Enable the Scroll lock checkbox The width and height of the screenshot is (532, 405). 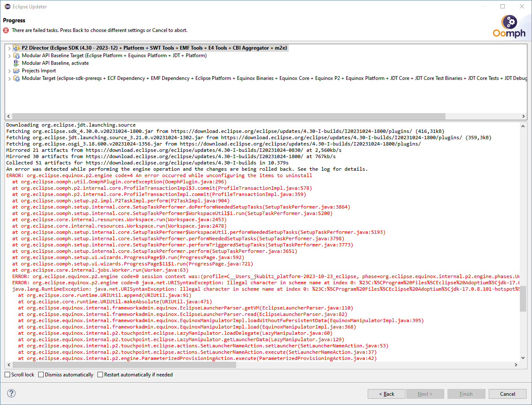pyautogui.click(x=6, y=374)
